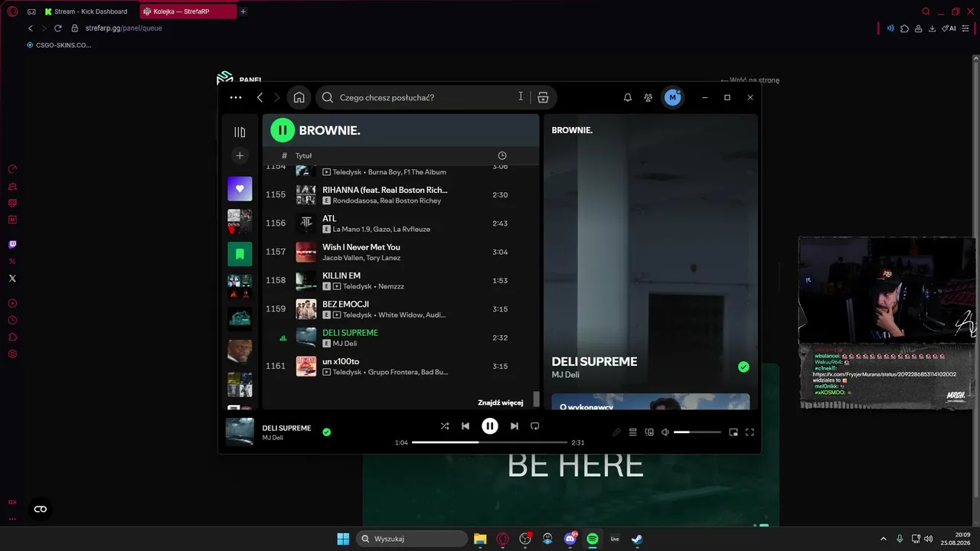Sort by duration clock column header

click(502, 155)
